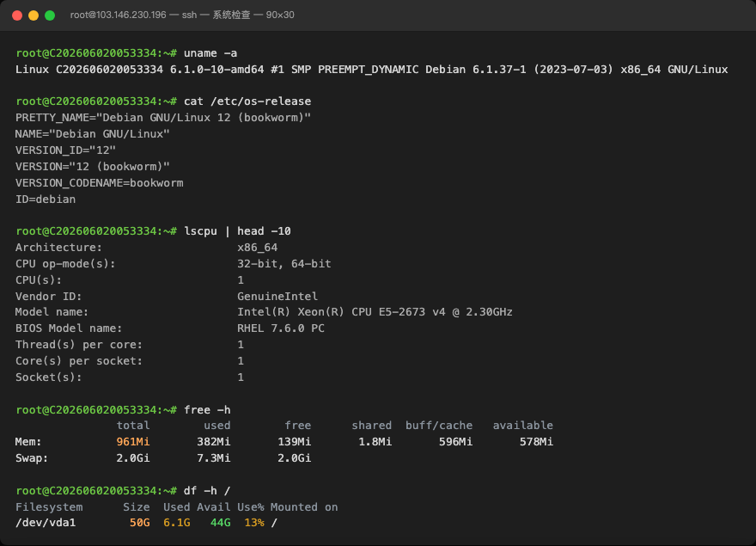Click the 382Mi used memory value
This screenshot has height=546, width=756.
tap(214, 442)
